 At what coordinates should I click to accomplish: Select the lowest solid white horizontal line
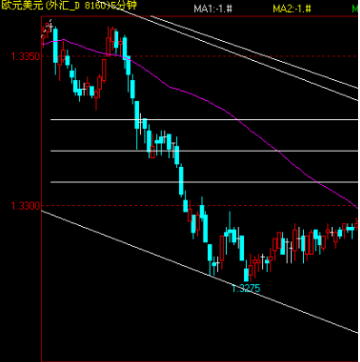tap(204, 182)
